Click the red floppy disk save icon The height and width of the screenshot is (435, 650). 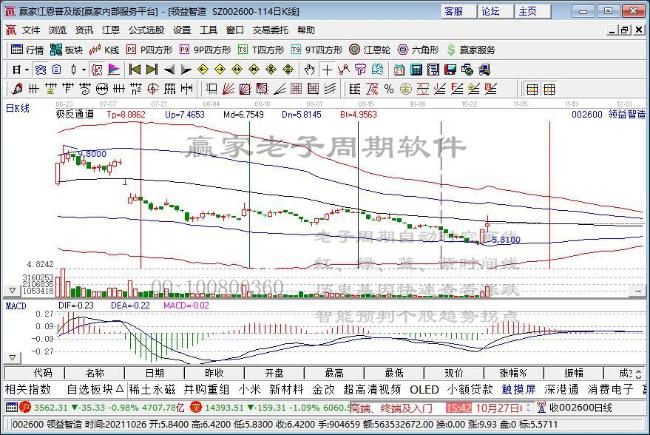(450, 70)
